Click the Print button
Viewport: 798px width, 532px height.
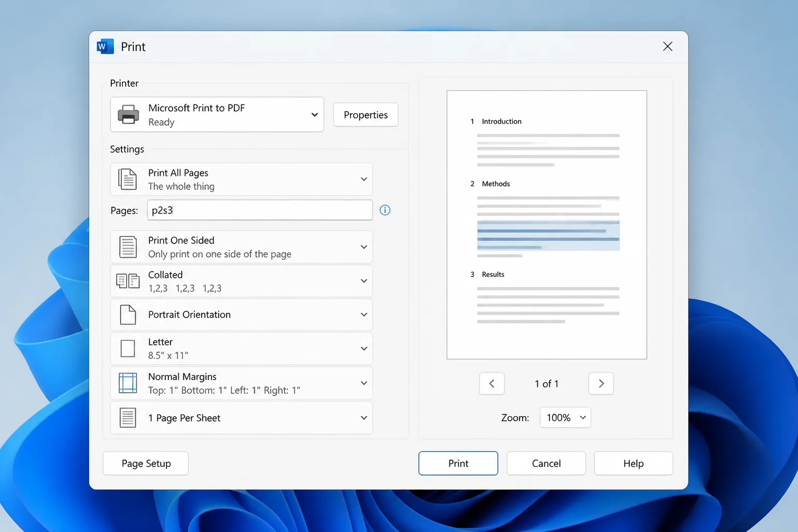click(x=458, y=463)
